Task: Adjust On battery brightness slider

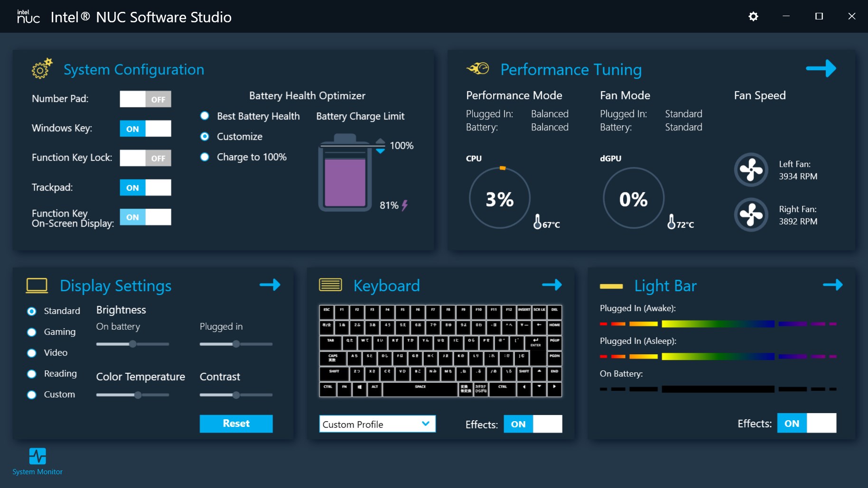Action: coord(132,344)
